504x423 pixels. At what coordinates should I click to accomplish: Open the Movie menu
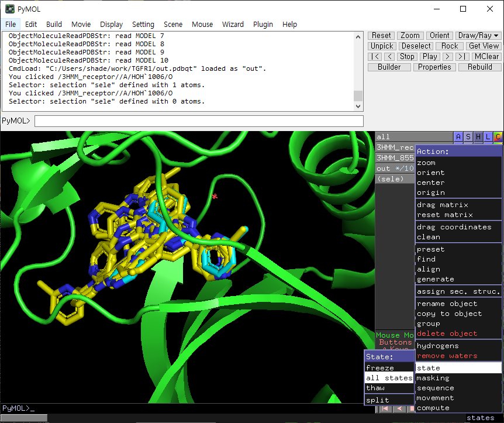81,25
